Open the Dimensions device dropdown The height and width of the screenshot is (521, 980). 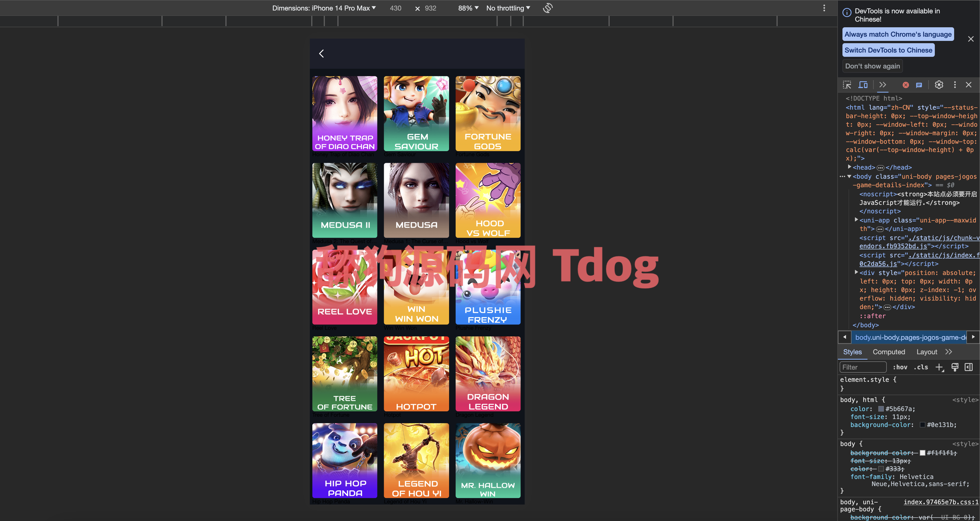click(x=324, y=8)
